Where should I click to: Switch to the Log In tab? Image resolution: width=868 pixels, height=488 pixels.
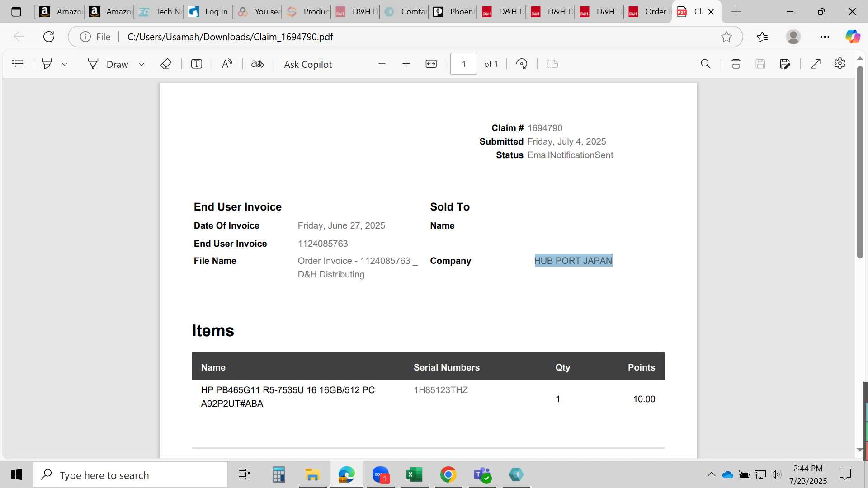click(209, 12)
